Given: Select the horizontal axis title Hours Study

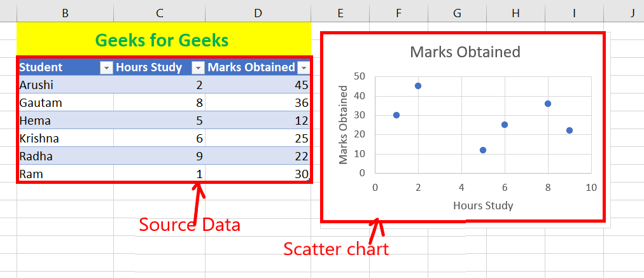Looking at the screenshot, I should pos(483,205).
